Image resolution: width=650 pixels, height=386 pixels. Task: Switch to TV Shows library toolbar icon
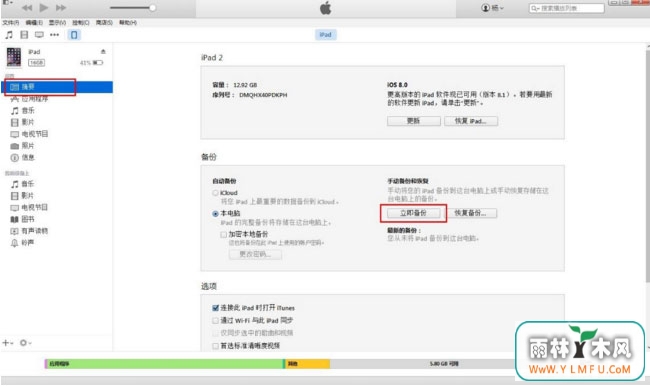(x=39, y=35)
